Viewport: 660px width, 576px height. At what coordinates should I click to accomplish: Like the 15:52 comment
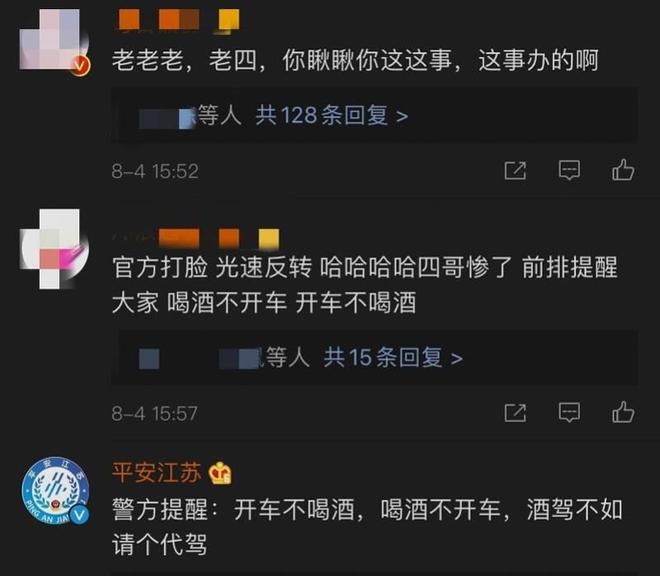pos(623,170)
